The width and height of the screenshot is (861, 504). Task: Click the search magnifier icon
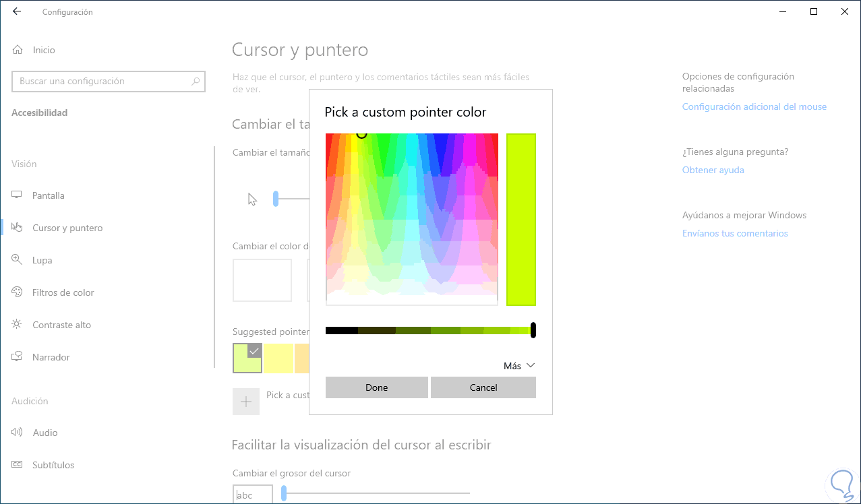(196, 82)
